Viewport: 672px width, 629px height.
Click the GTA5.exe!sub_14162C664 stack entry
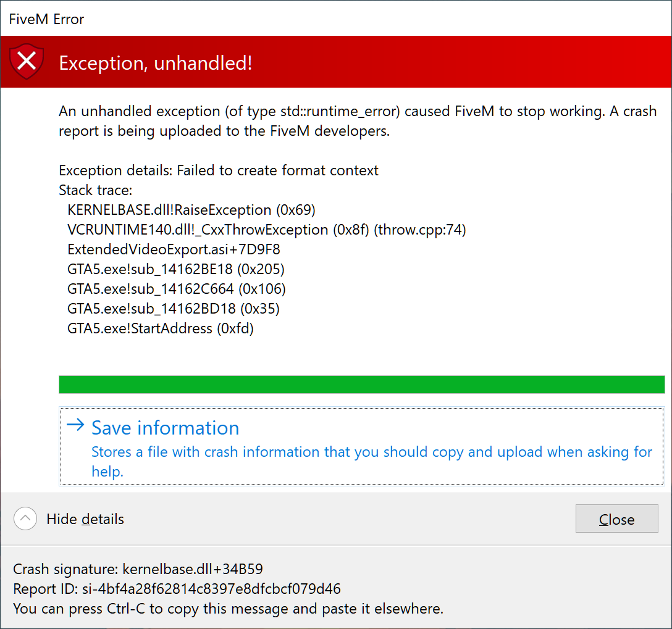pos(176,289)
